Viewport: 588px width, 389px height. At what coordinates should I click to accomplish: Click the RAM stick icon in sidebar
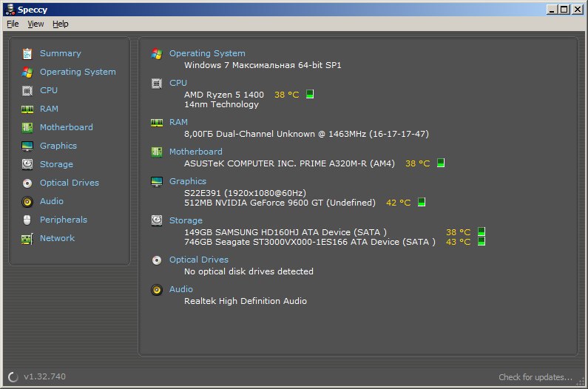point(27,109)
